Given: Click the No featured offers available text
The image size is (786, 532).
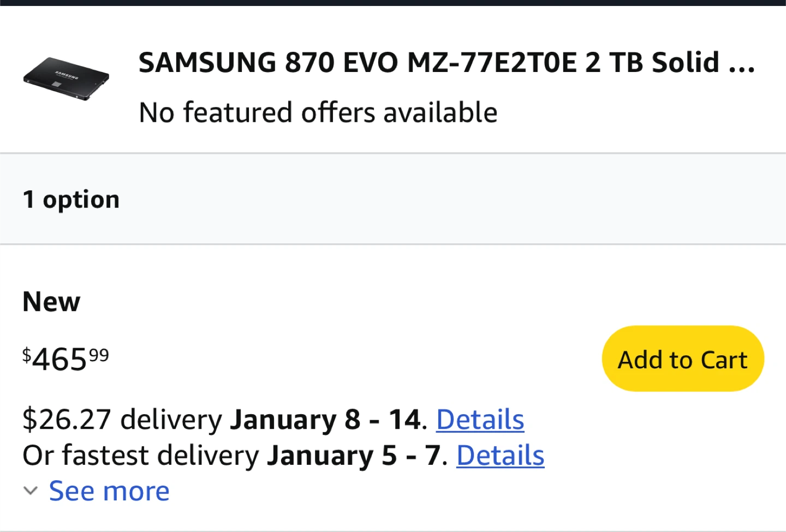Looking at the screenshot, I should [x=318, y=112].
